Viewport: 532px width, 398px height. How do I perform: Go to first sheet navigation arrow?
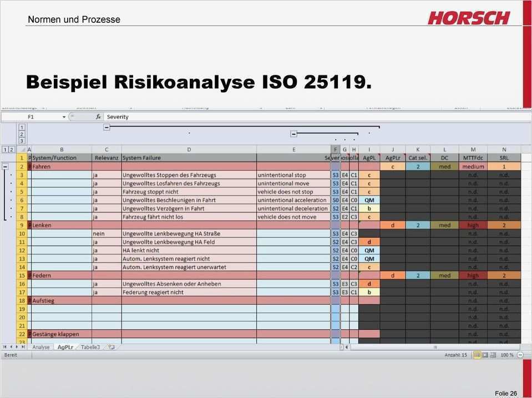coord(5,347)
